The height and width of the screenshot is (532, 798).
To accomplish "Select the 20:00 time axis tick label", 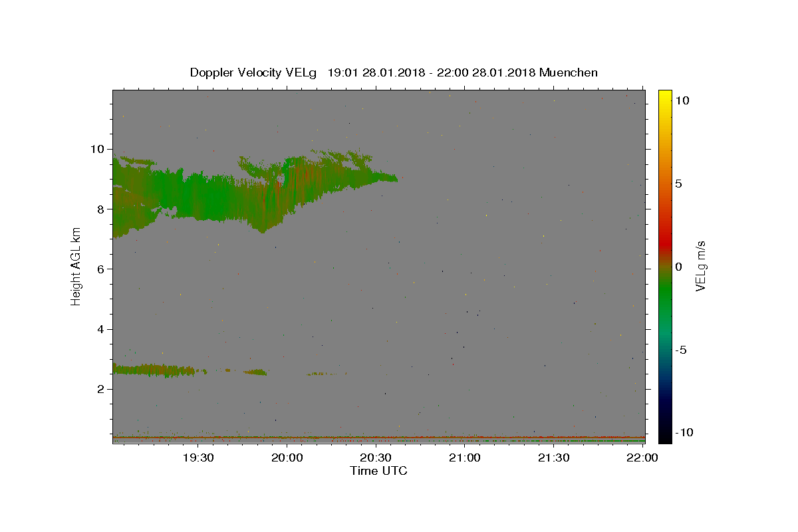I will (x=287, y=458).
